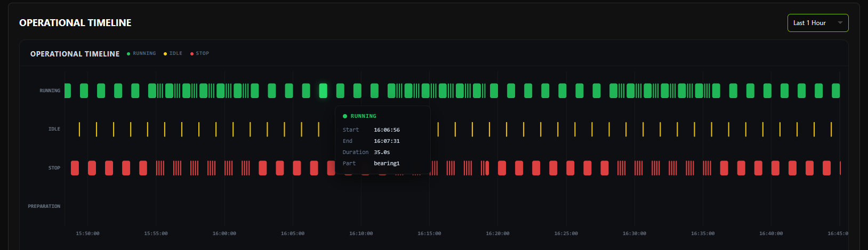Click the 16:05:00 time axis label
This screenshot has height=250, width=868.
293,233
